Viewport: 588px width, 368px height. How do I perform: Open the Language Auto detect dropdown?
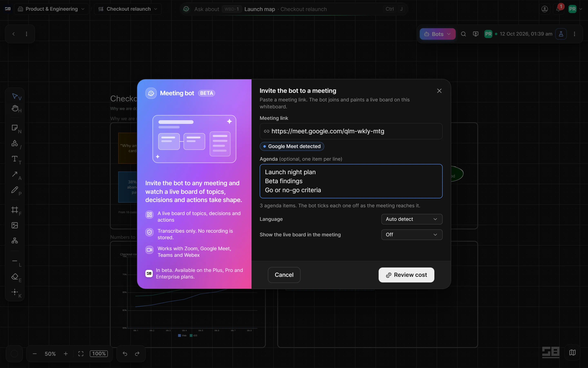[x=412, y=219]
